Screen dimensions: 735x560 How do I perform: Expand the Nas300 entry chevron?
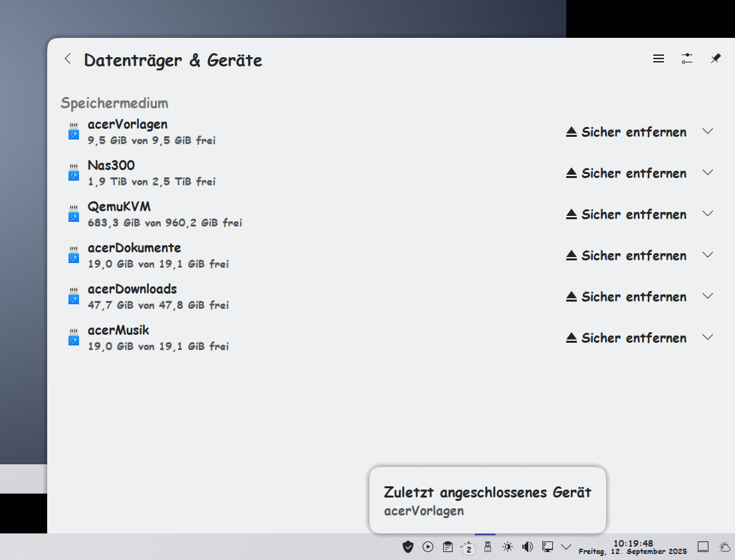coord(708,173)
